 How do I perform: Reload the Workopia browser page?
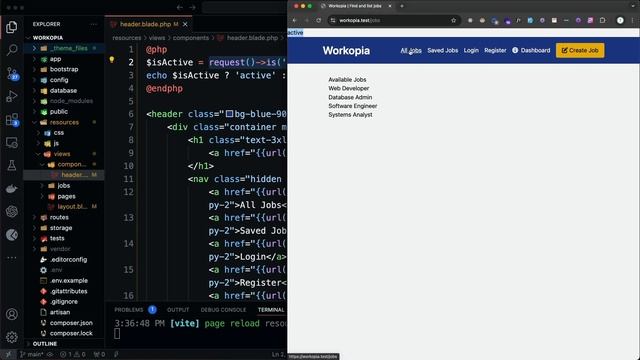click(x=318, y=20)
